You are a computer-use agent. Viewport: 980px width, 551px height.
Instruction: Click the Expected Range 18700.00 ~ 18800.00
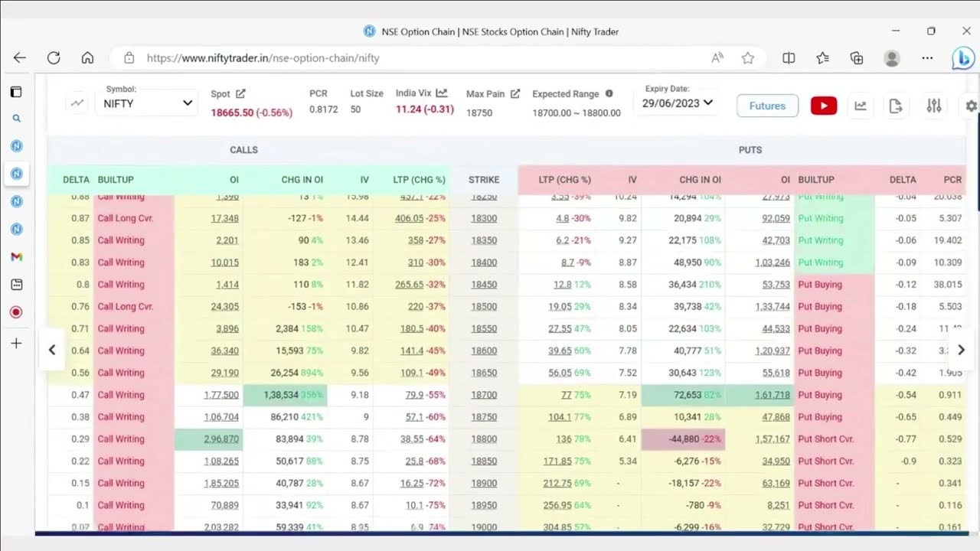click(577, 112)
